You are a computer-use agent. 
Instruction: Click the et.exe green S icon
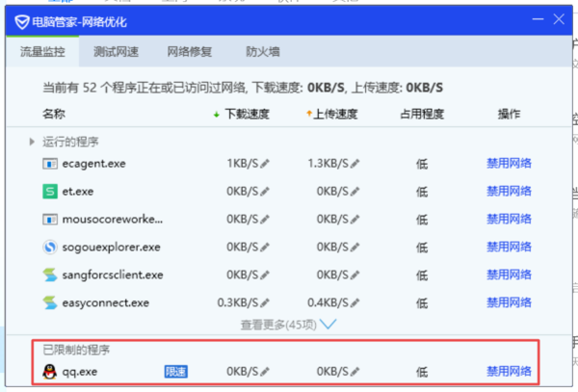click(x=51, y=191)
